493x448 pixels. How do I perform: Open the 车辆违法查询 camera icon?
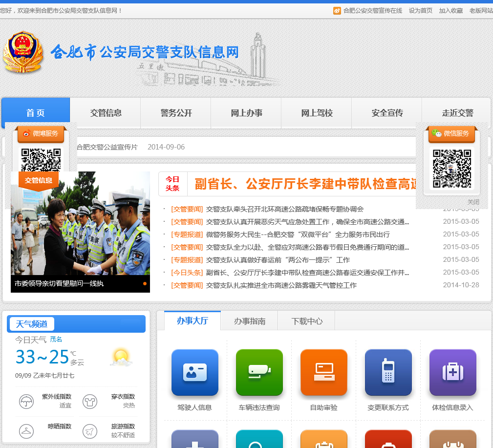point(259,372)
